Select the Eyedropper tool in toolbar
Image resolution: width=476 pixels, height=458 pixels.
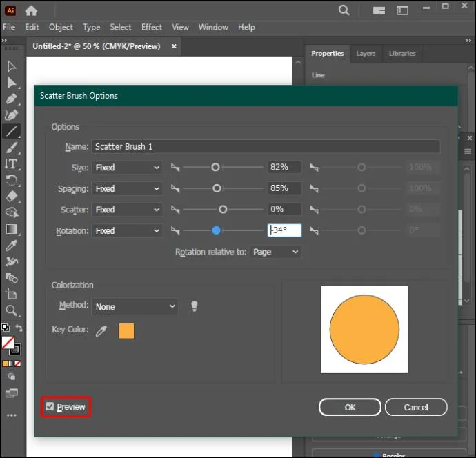12,246
